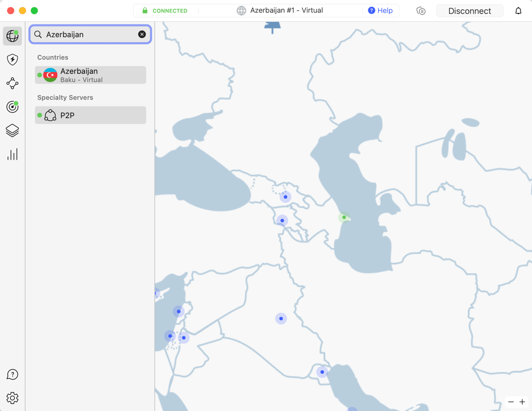Image resolution: width=532 pixels, height=411 pixels.
Task: Open the help question bubble icon
Action: click(12, 375)
